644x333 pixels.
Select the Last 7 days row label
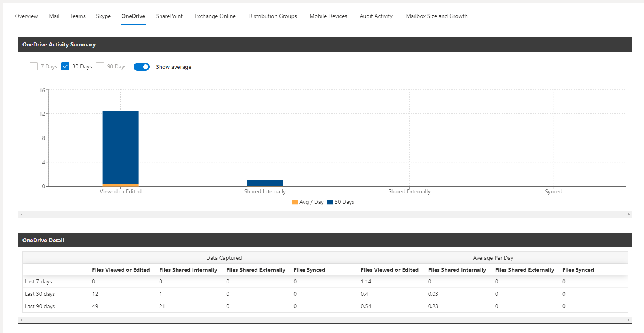38,281
